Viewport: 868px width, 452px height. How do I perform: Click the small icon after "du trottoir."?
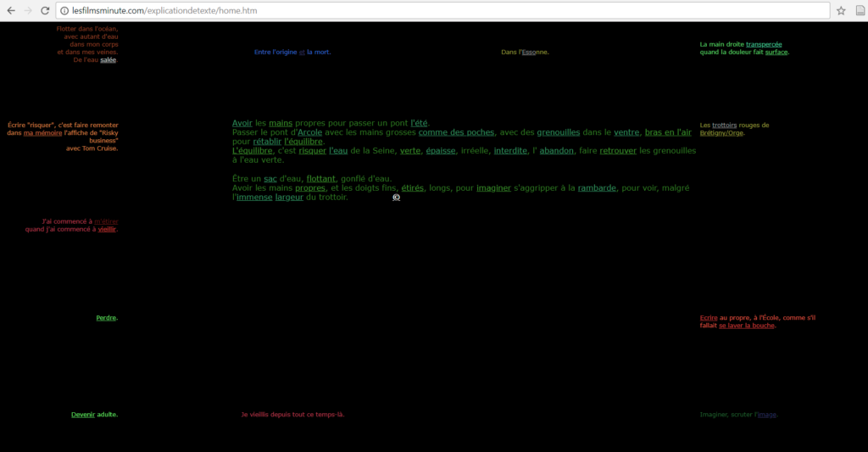396,198
